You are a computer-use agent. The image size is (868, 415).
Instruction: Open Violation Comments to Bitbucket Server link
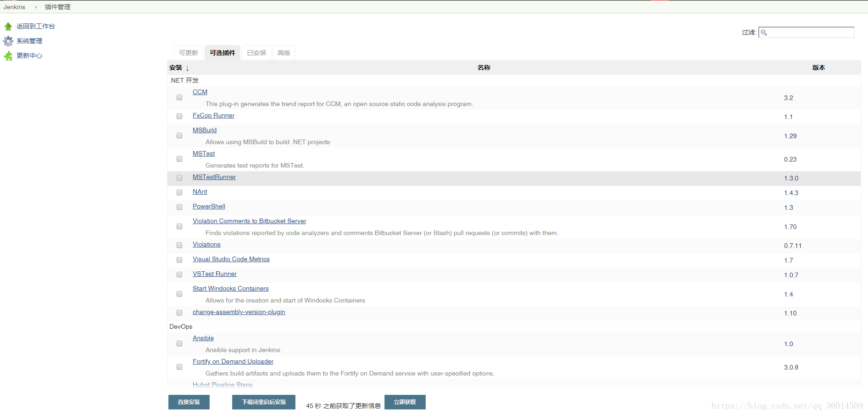[x=250, y=221]
